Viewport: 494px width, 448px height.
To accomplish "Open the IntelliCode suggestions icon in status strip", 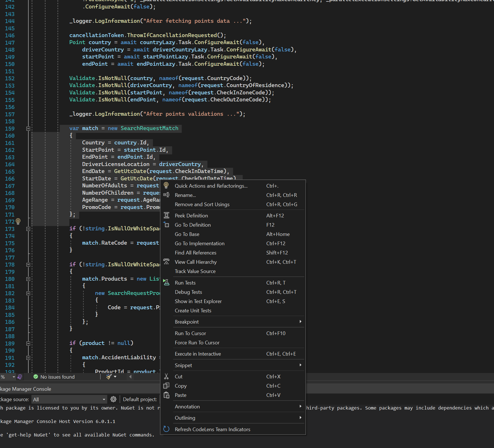I will (x=20, y=377).
